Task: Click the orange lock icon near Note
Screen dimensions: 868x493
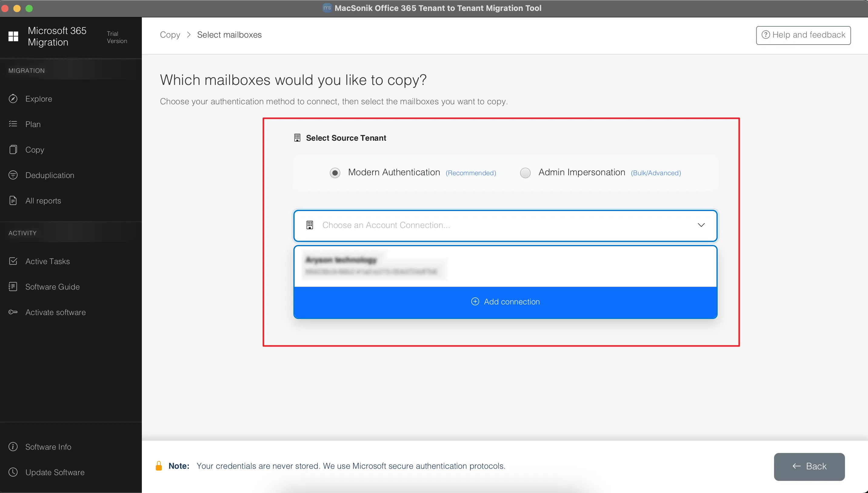Action: click(x=159, y=466)
